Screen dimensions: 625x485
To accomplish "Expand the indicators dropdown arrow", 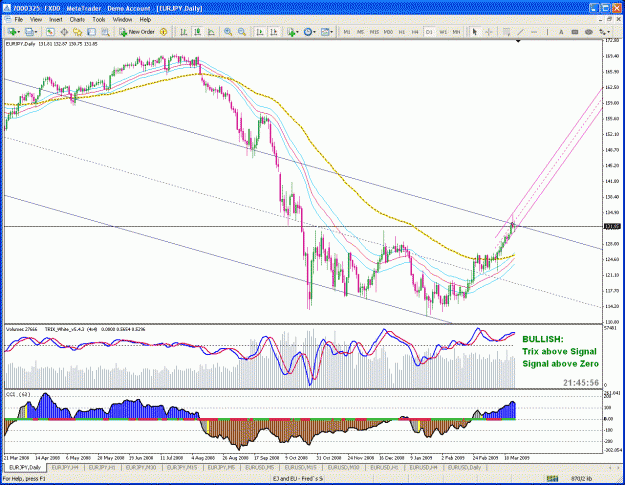I will [297, 32].
